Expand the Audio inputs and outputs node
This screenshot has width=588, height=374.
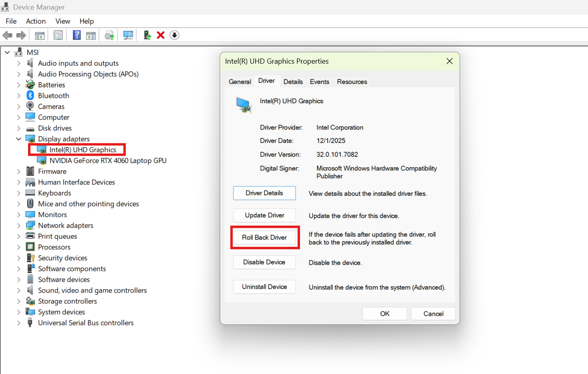pyautogui.click(x=18, y=63)
